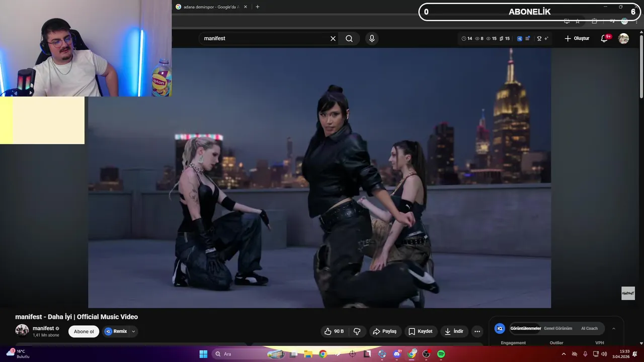Subscribe with Abone ol button
This screenshot has width=644, height=362.
click(x=84, y=331)
